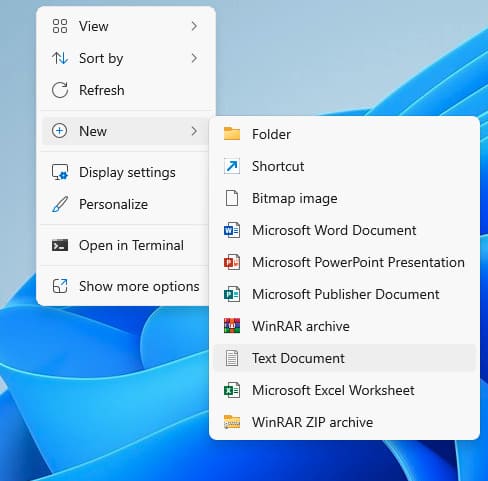This screenshot has height=481, width=488.
Task: Create a new Text Document
Action: click(x=345, y=358)
